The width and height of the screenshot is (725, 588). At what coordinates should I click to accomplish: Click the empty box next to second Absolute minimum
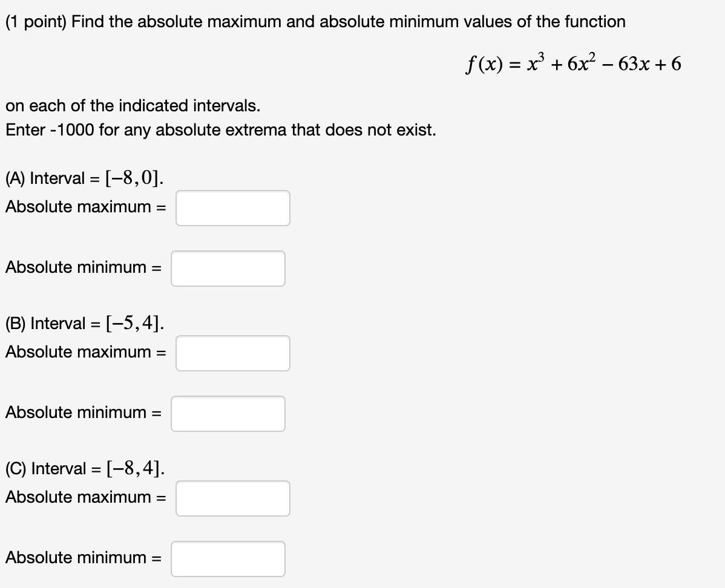click(x=228, y=413)
